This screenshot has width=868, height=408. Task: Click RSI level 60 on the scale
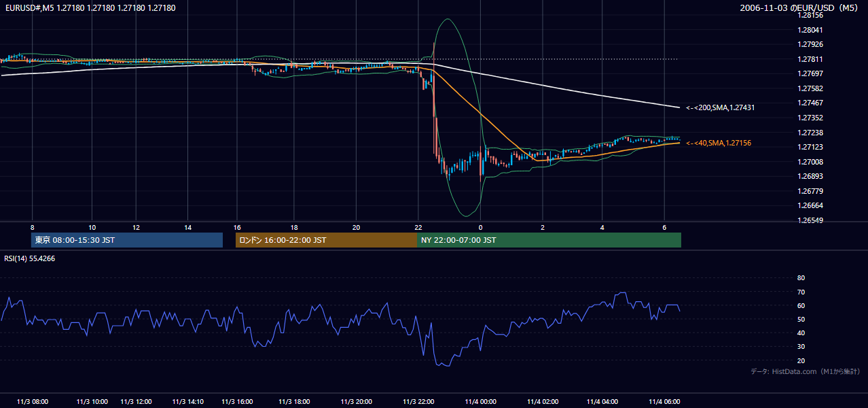(801, 305)
